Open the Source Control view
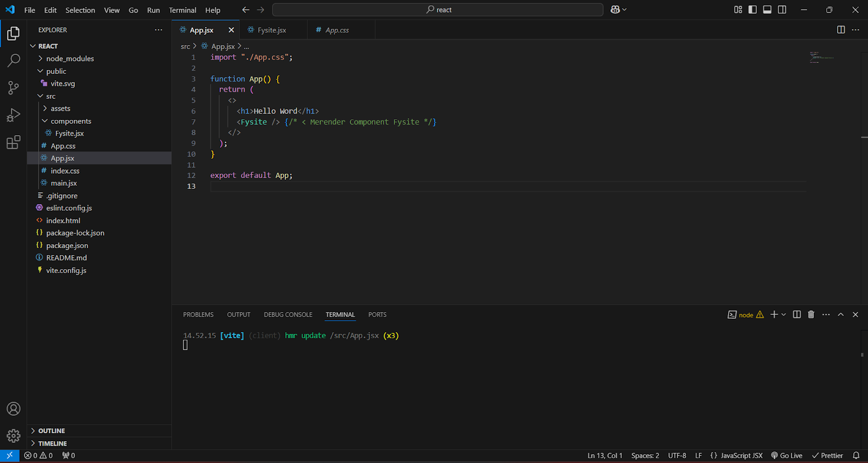 (x=14, y=88)
